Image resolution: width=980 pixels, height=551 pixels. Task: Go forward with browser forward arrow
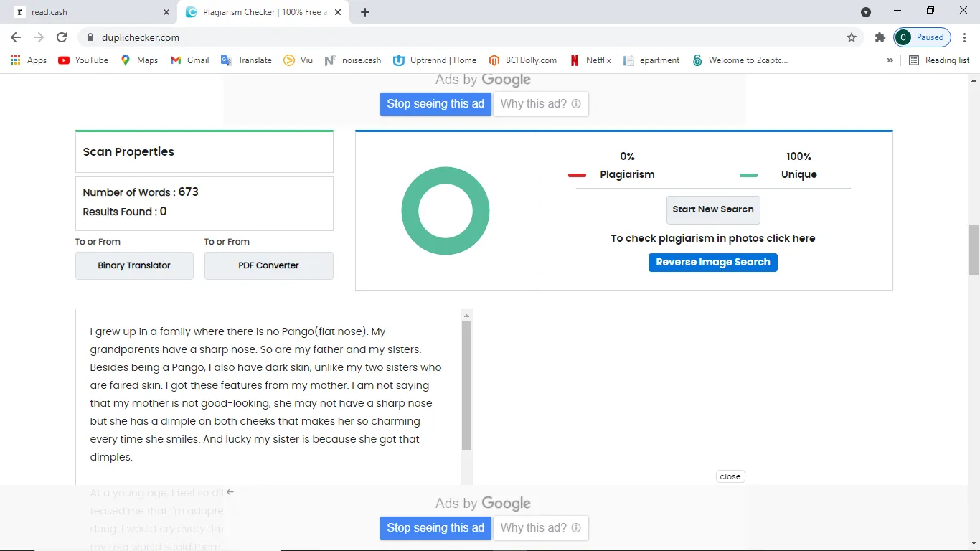click(39, 37)
